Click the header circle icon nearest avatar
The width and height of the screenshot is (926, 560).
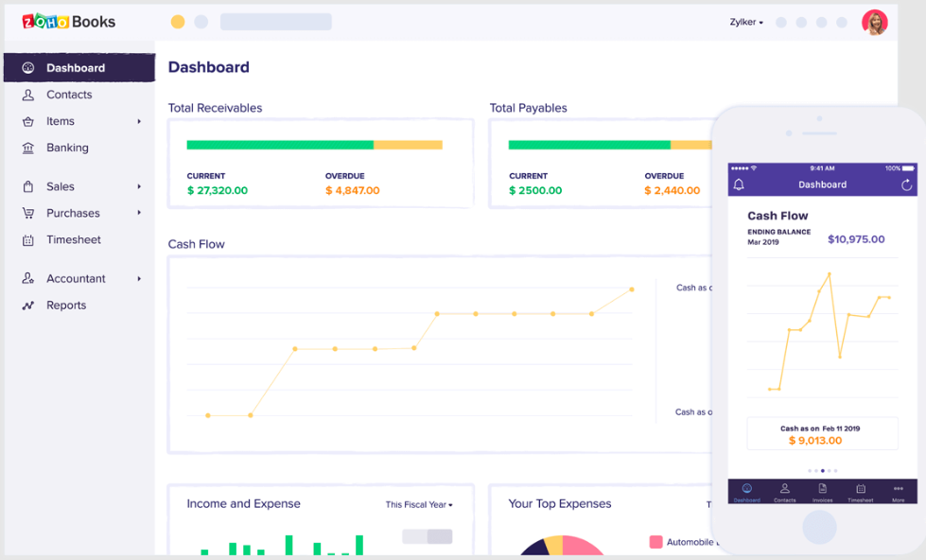842,23
